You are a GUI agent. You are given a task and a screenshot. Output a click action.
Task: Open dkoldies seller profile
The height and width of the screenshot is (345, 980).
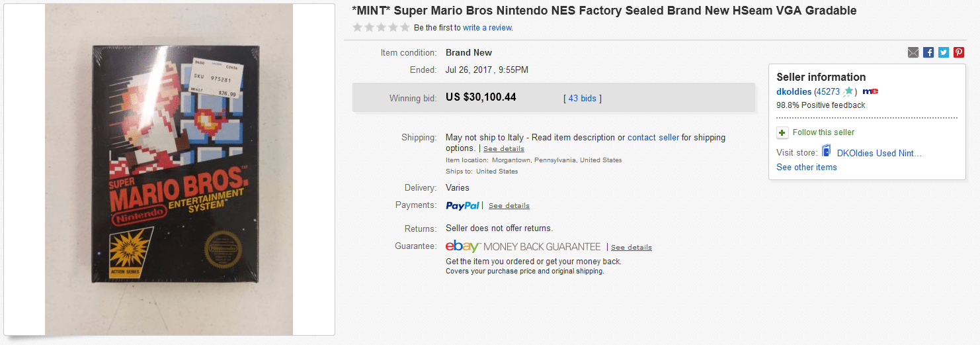point(794,91)
